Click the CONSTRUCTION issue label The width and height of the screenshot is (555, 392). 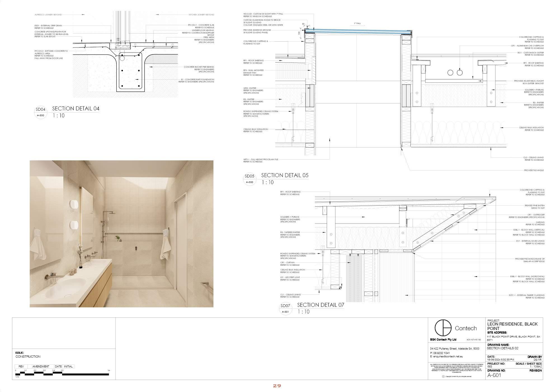pos(28,357)
